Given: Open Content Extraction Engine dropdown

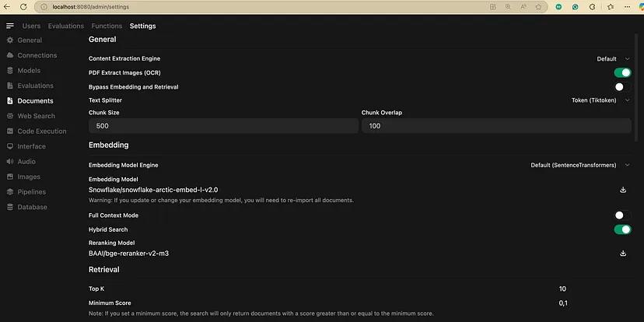Looking at the screenshot, I should 613,59.
